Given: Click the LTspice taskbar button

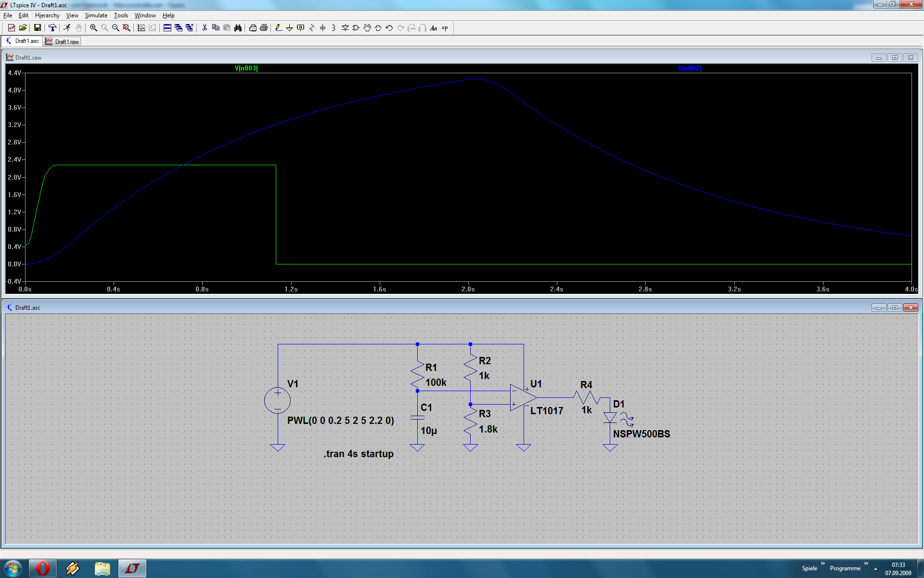Looking at the screenshot, I should click(x=132, y=568).
